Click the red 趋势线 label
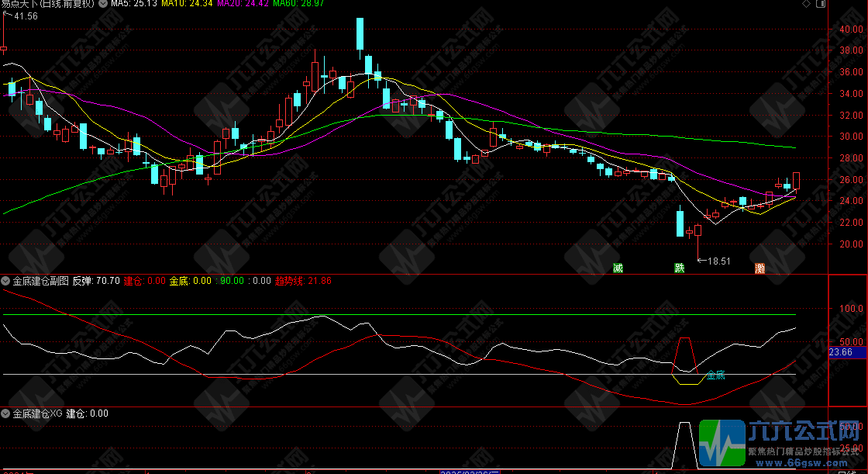Image resolution: width=868 pixels, height=474 pixels. pos(291,280)
